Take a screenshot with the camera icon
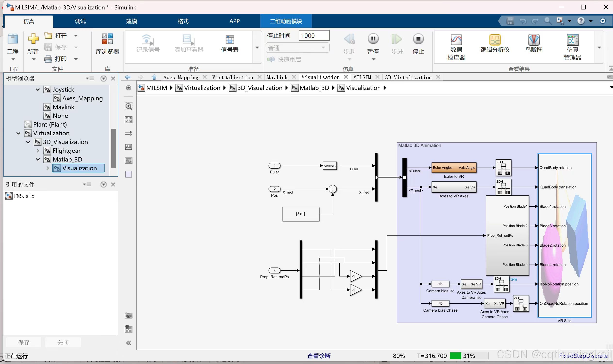613x364 pixels. click(x=129, y=315)
